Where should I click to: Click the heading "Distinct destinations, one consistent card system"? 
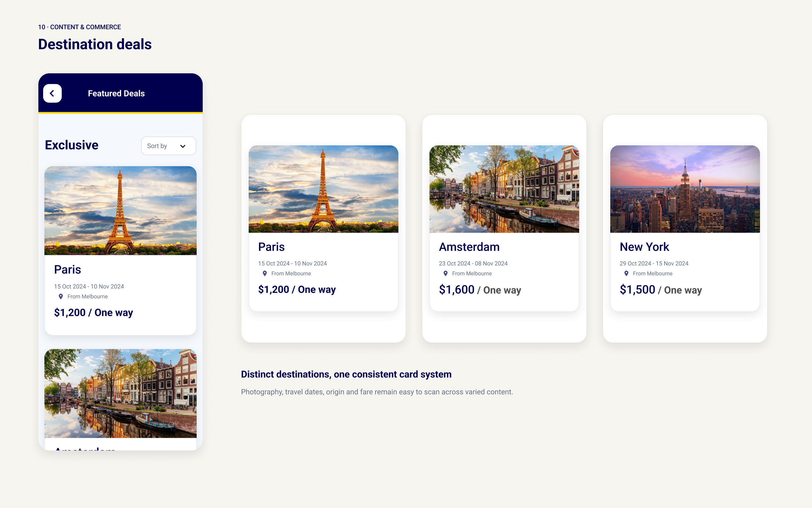coord(346,374)
